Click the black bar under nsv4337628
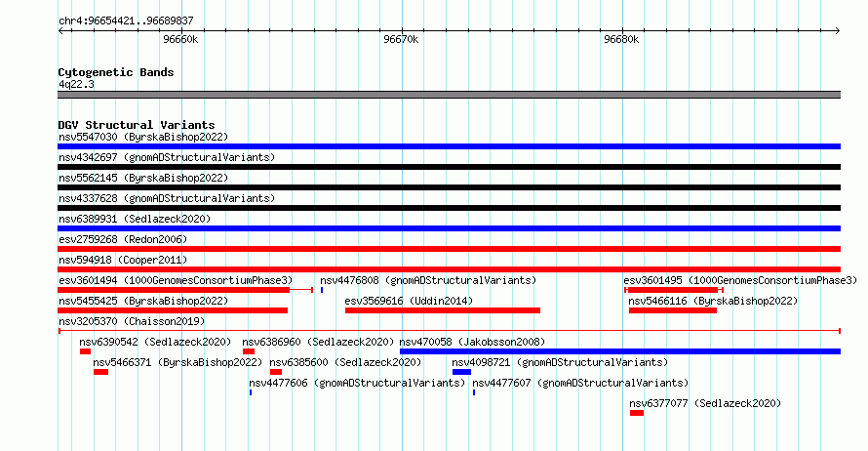 [449, 208]
